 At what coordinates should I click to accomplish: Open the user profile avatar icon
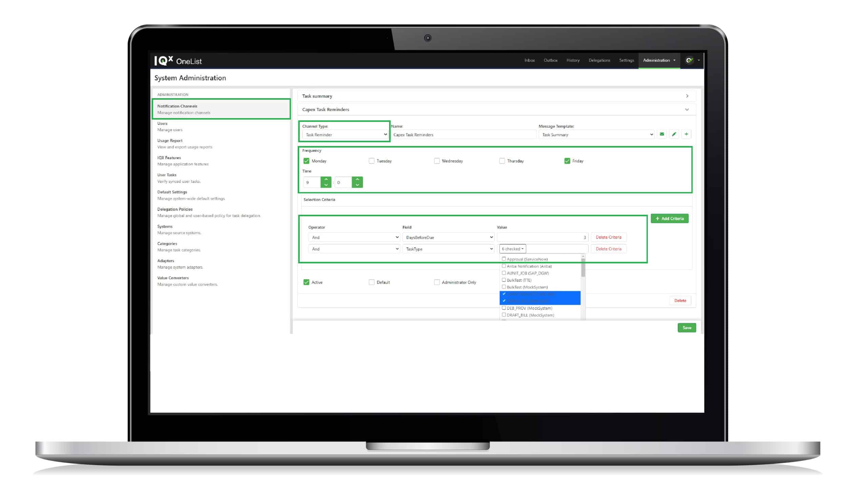click(689, 60)
